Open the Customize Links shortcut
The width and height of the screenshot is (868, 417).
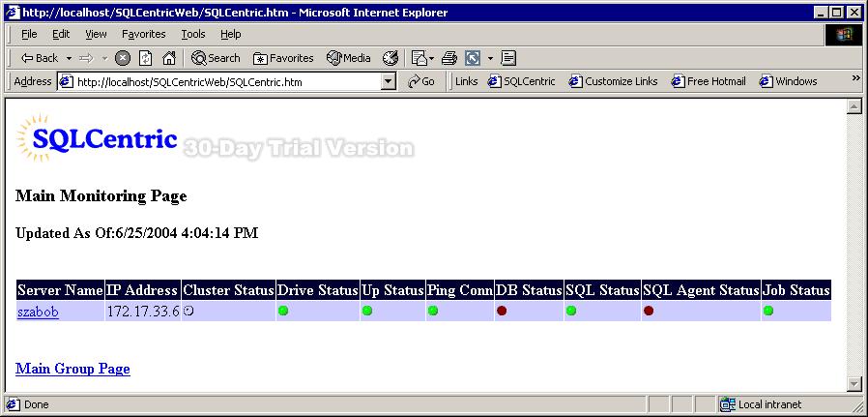614,81
